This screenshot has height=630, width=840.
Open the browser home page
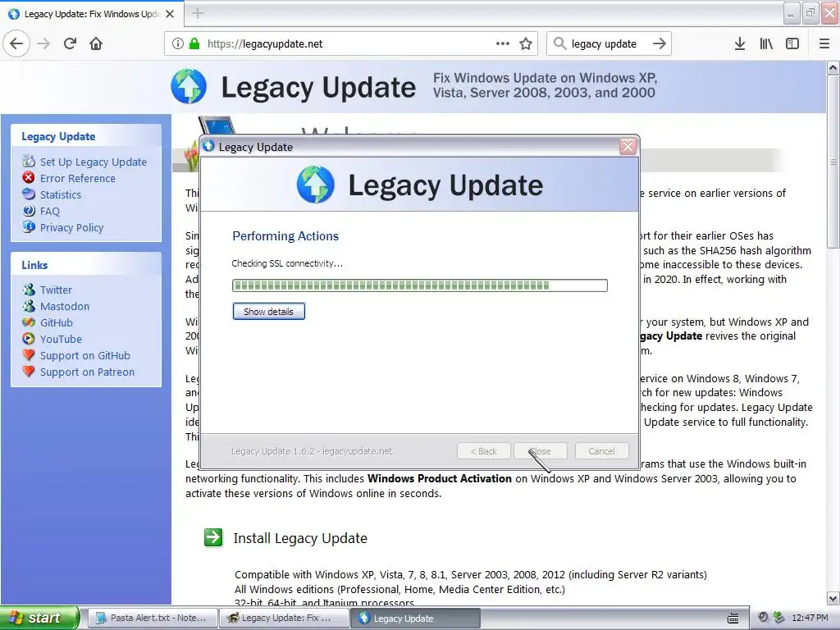click(x=96, y=43)
